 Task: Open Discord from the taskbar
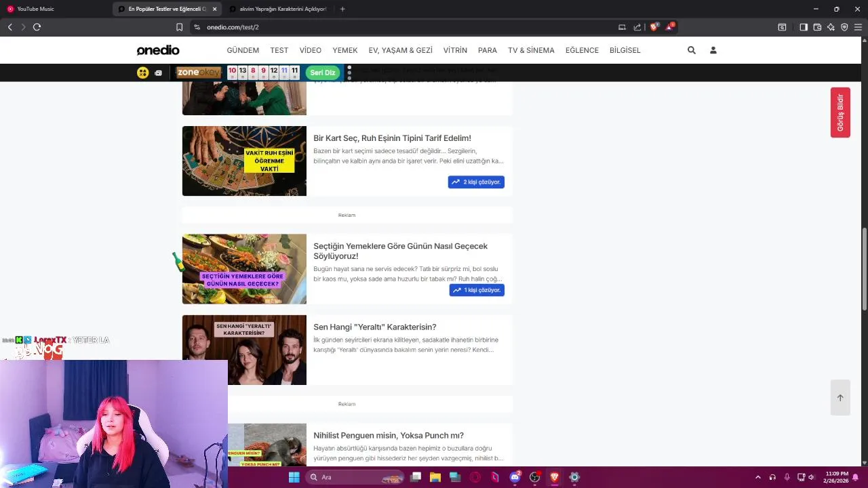tap(515, 477)
